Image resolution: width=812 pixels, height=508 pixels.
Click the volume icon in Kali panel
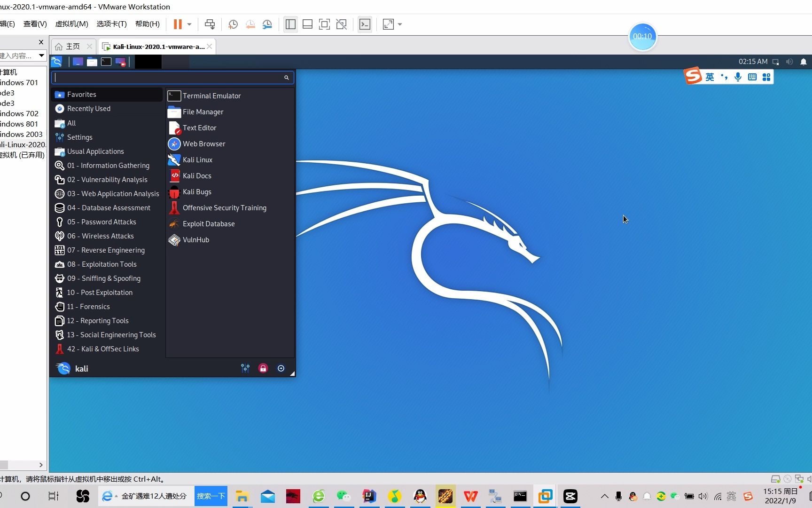coord(789,62)
